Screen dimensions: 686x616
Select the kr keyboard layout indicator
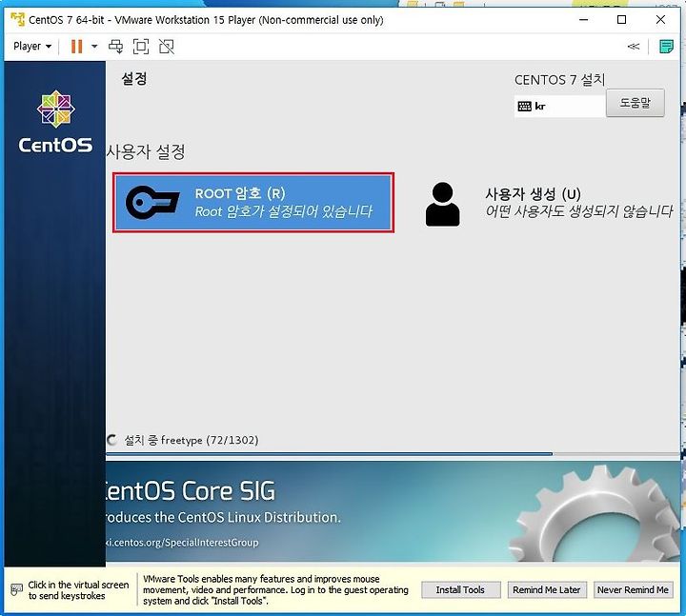[559, 107]
